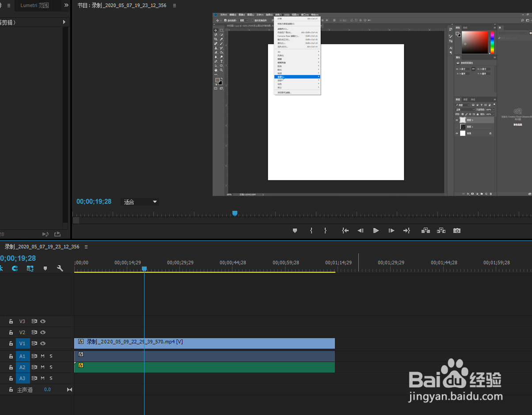532x415 pixels.
Task: Click the Mark In button
Action: point(312,231)
